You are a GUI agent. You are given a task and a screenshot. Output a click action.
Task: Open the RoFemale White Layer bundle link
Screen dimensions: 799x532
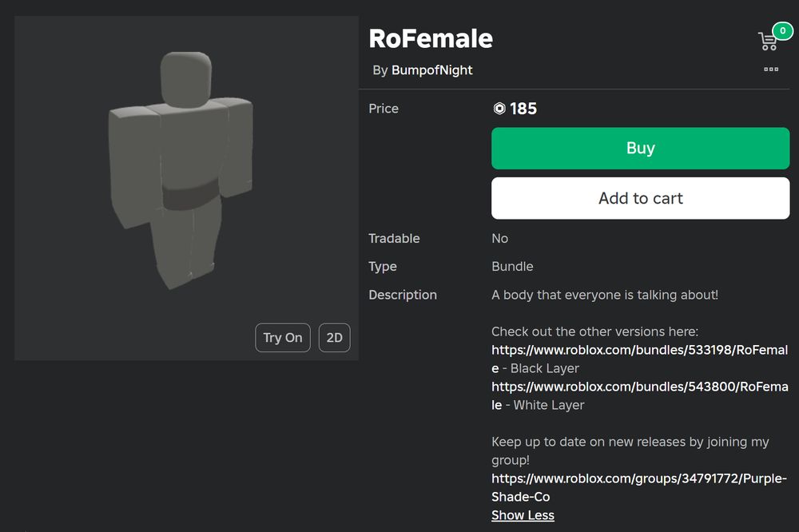click(x=639, y=395)
